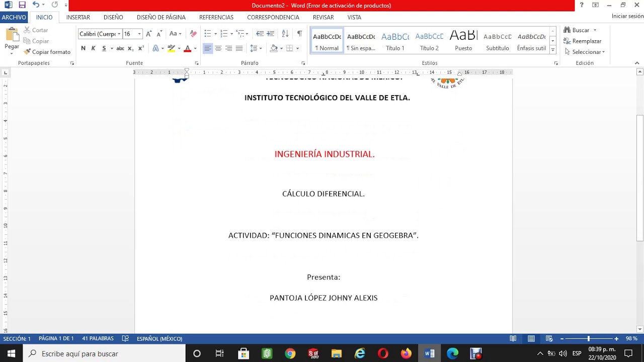This screenshot has height=362, width=644.
Task: Increase font size with grow-font icon
Action: 149,34
